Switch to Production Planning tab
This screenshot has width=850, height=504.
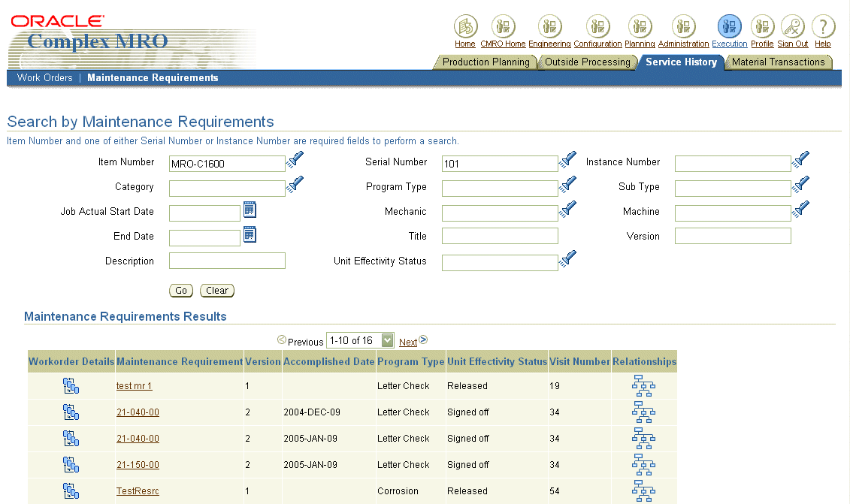[485, 62]
